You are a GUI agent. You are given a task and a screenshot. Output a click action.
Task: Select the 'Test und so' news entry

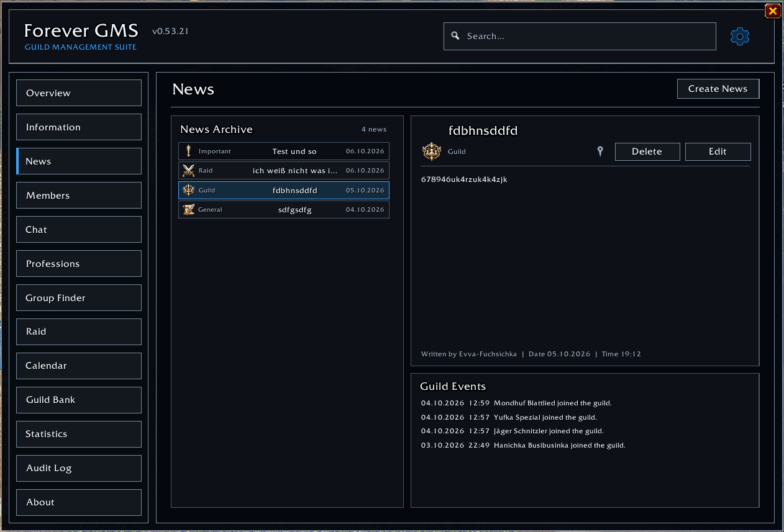(284, 151)
